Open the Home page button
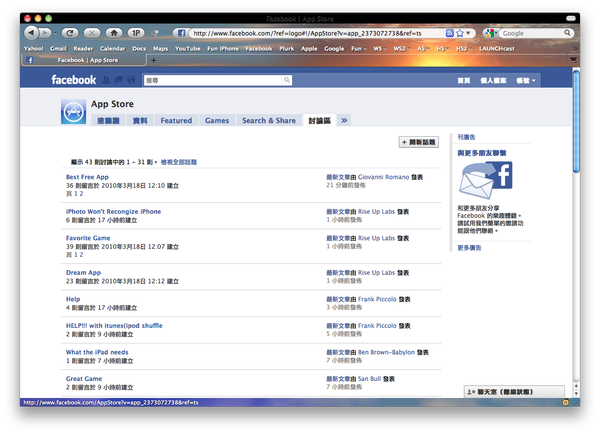 click(114, 33)
